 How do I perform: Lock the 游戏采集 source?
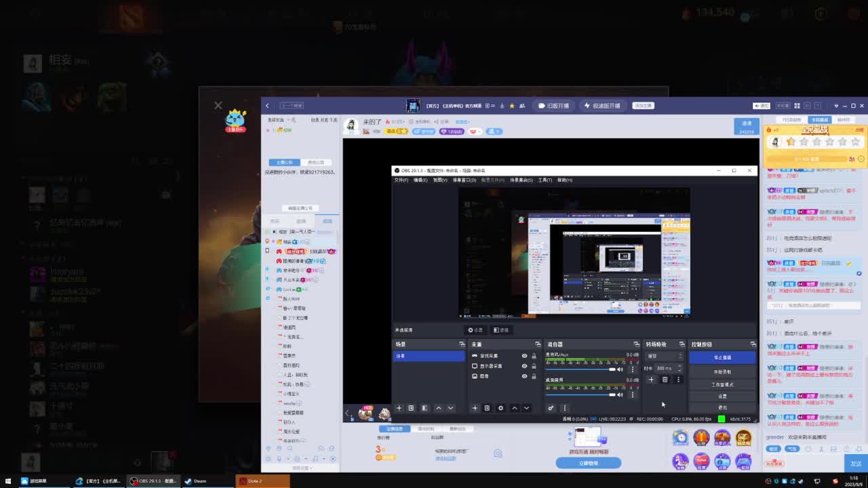[534, 356]
